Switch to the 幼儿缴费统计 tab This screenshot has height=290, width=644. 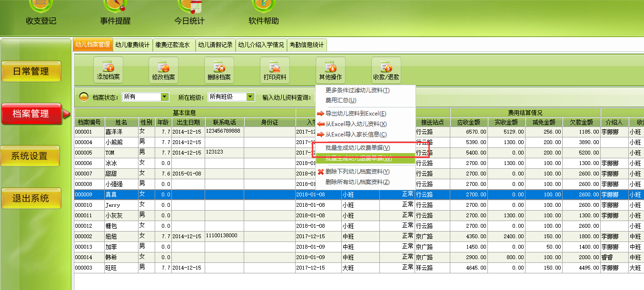pyautogui.click(x=133, y=45)
